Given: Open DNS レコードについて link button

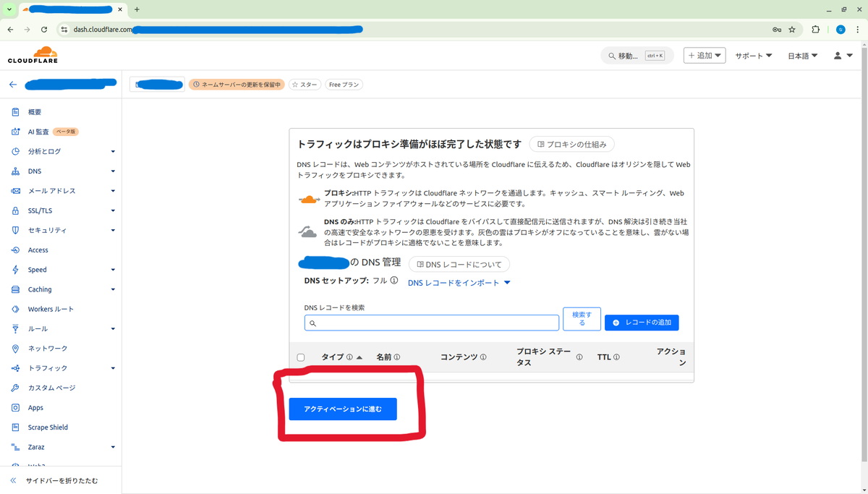Looking at the screenshot, I should point(459,265).
